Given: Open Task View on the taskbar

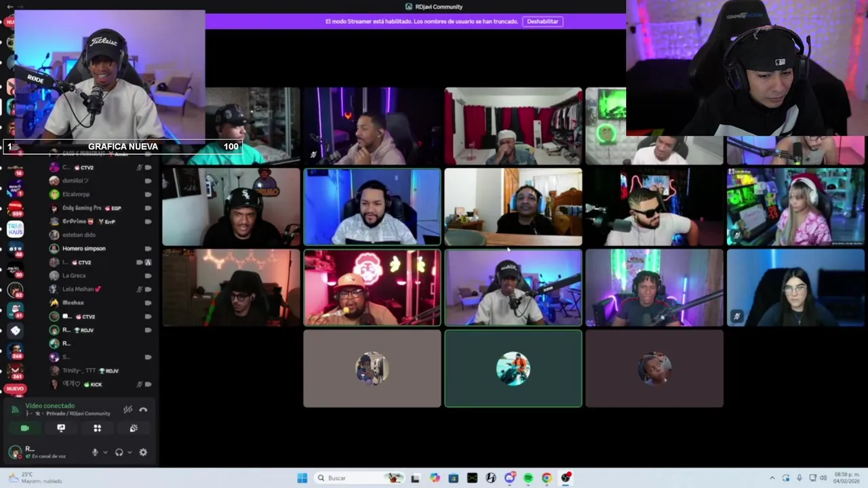Looking at the screenshot, I should pos(415,478).
